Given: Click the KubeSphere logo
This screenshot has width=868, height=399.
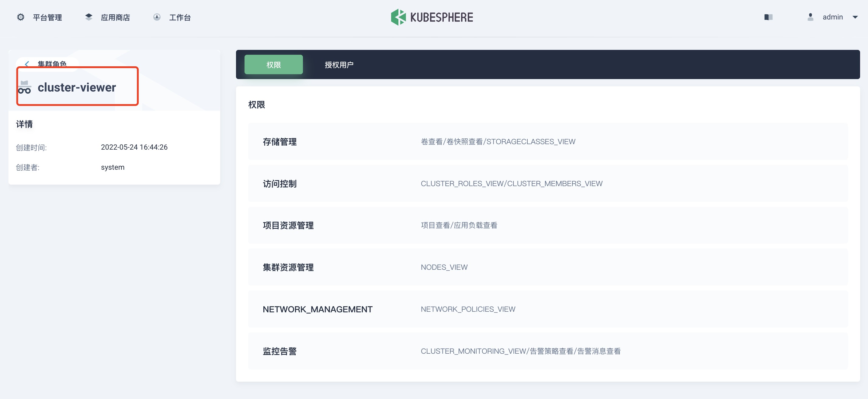Looking at the screenshot, I should click(432, 17).
